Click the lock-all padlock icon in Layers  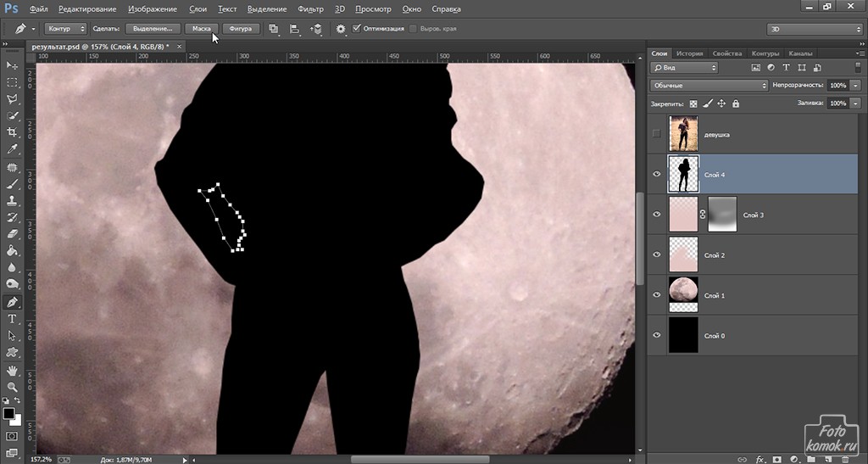pyautogui.click(x=735, y=103)
